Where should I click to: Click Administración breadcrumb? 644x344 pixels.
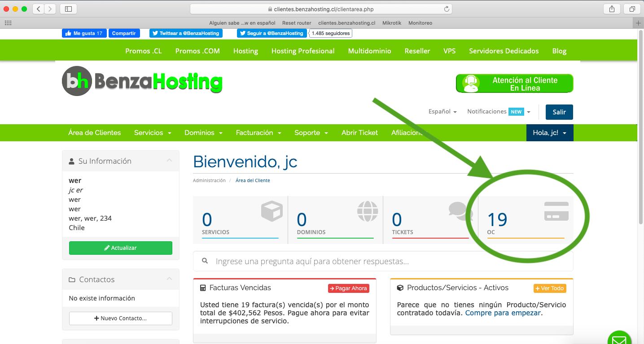[209, 180]
